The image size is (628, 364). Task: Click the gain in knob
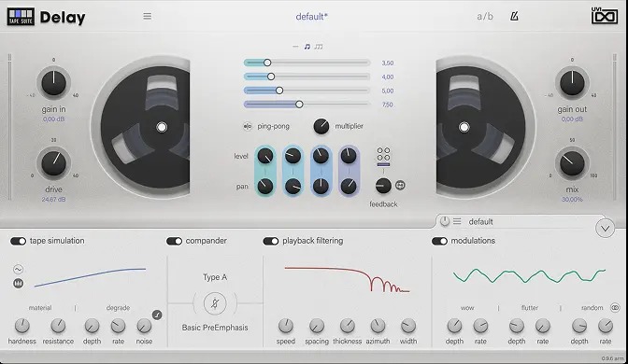[x=53, y=83]
